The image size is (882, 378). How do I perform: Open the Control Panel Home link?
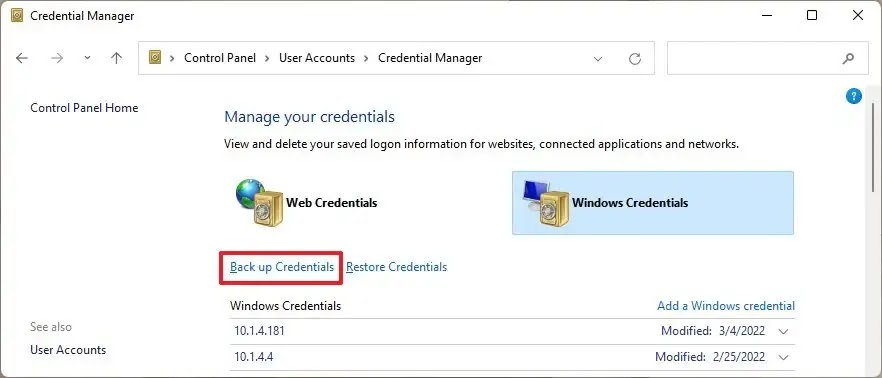click(84, 107)
